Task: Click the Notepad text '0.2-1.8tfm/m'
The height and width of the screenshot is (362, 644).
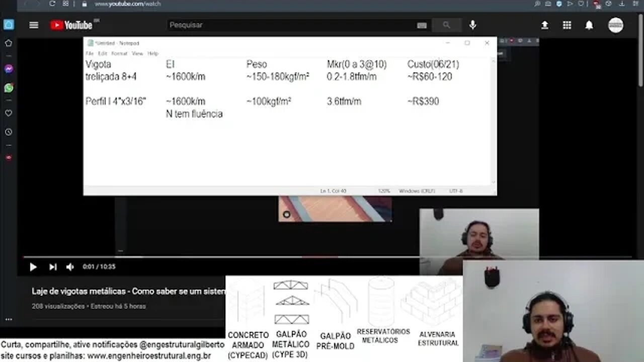Action: pyautogui.click(x=352, y=77)
